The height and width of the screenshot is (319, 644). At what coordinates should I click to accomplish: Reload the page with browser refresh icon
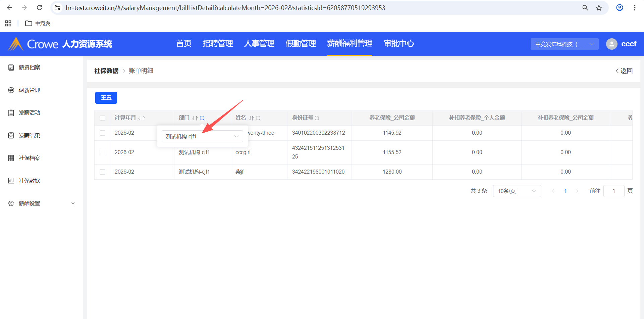coord(39,8)
